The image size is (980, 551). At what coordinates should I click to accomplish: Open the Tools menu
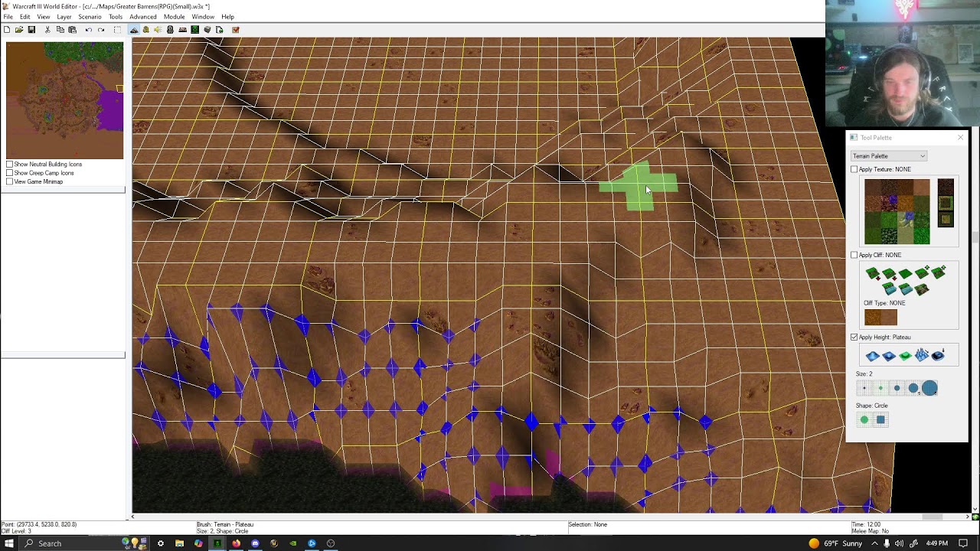click(116, 17)
